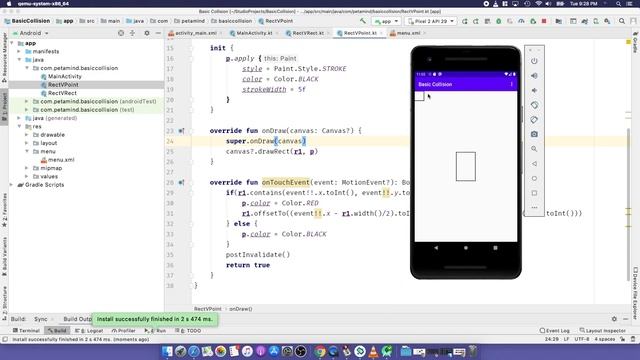Click editor vertical scrollbar

click(x=629, y=204)
